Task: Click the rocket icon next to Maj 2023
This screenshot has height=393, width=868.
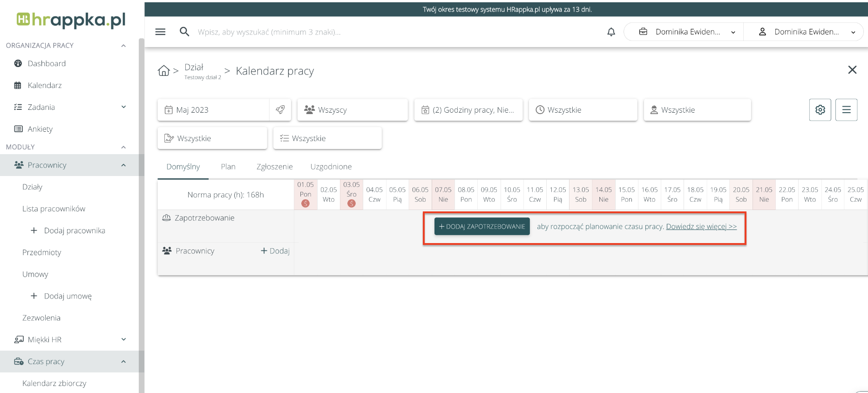Action: point(280,110)
